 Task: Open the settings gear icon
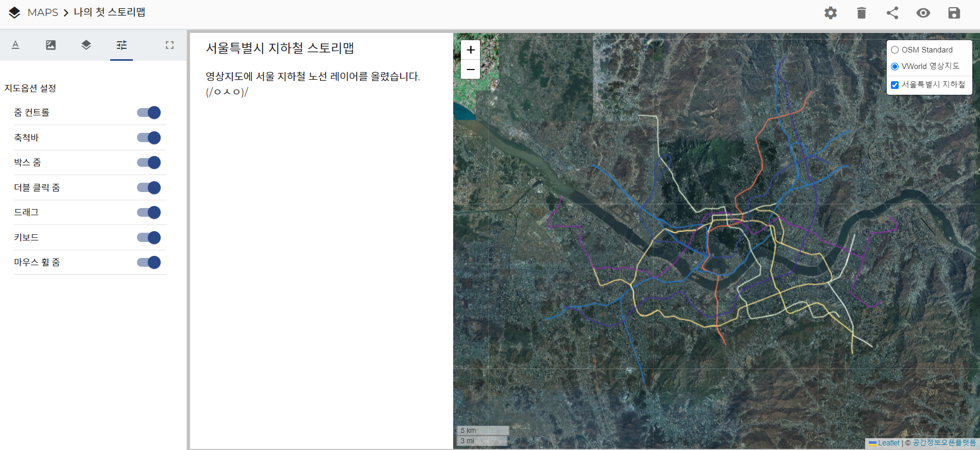[830, 13]
